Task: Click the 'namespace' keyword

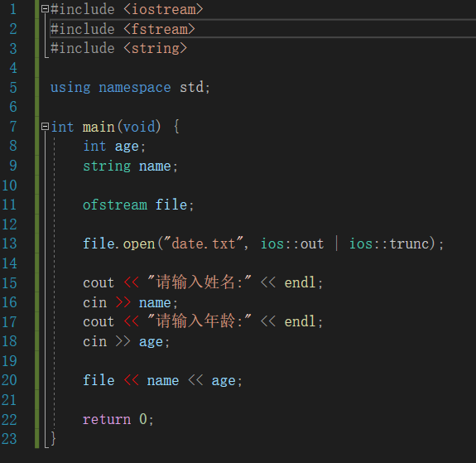Action: click(x=135, y=88)
